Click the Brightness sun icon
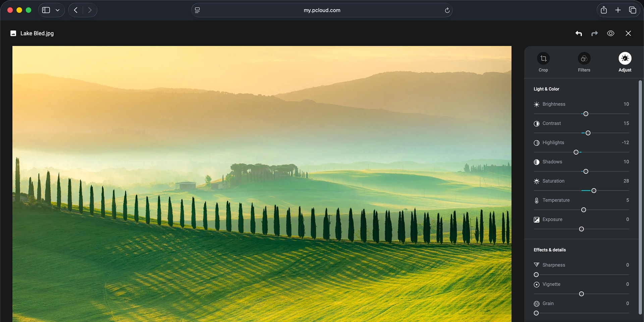Viewport: 644px width, 322px height. (x=537, y=104)
